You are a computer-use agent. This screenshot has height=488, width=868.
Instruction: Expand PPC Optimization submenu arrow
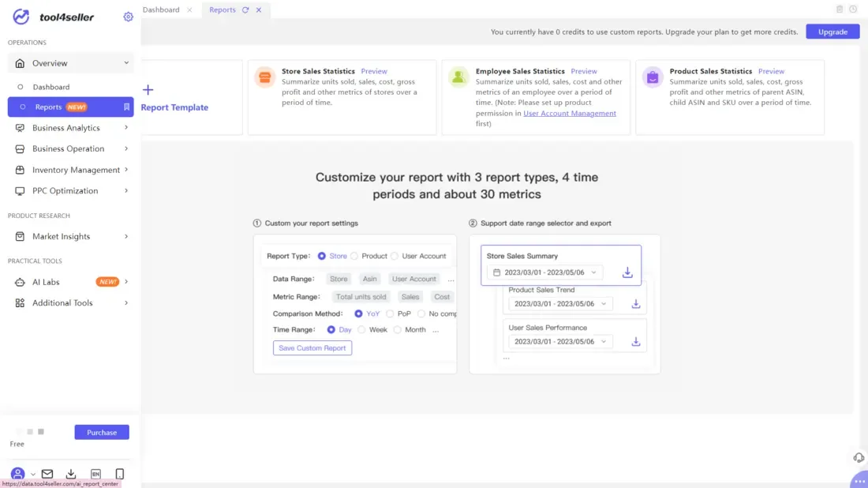[x=126, y=190]
